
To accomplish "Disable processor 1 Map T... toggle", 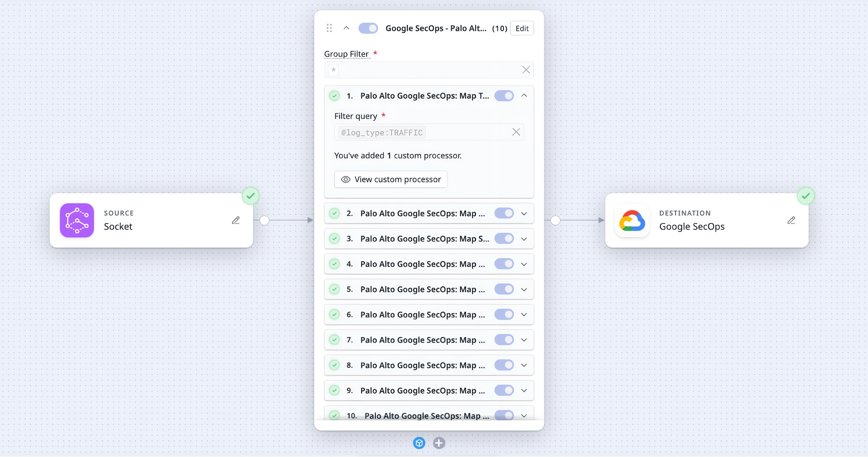I will click(504, 96).
